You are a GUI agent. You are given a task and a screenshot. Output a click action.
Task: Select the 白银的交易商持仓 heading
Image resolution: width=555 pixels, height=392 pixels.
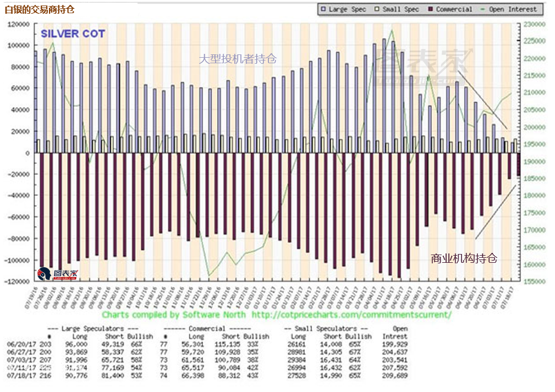[x=39, y=9]
